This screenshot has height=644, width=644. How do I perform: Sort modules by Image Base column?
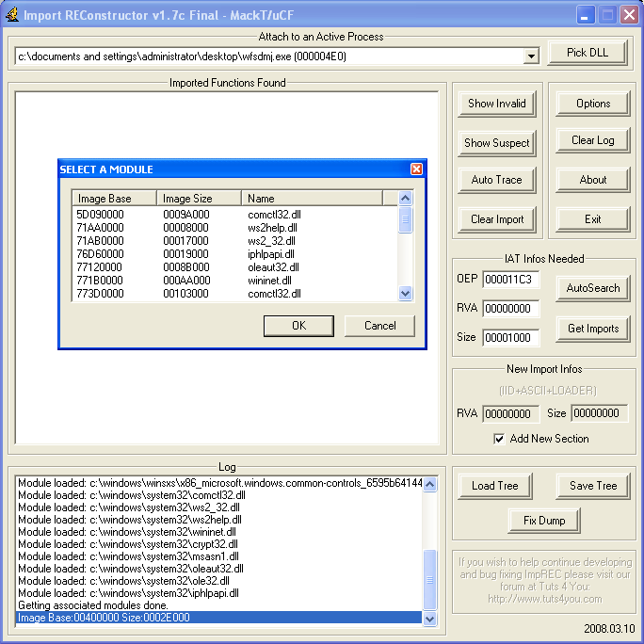114,199
